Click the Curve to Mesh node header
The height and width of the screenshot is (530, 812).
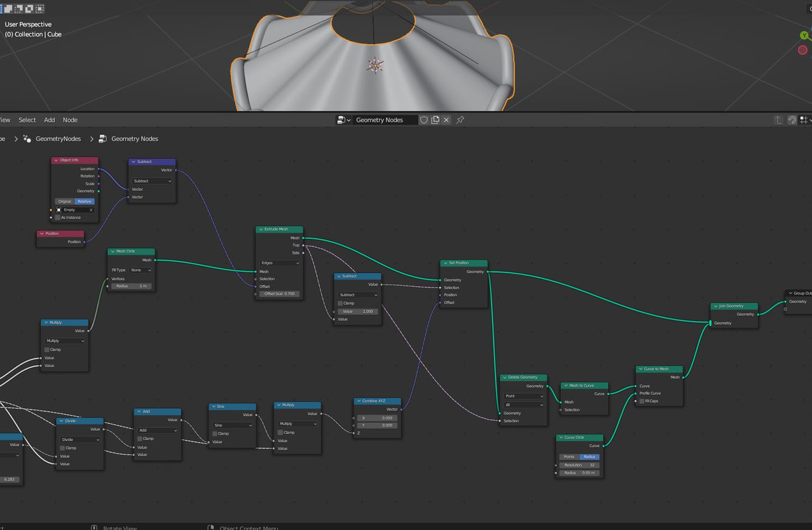pyautogui.click(x=660, y=369)
